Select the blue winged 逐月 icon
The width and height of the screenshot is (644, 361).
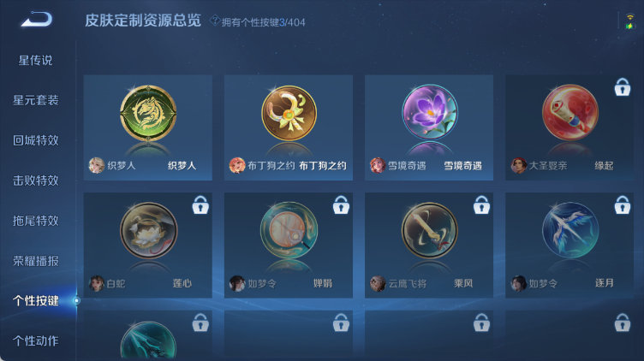tap(570, 230)
